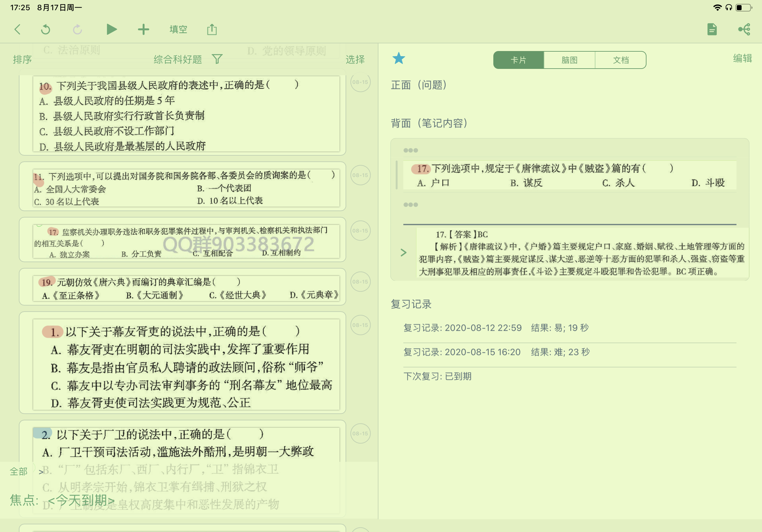Tap 编辑 to edit the card
This screenshot has height=532, width=762.
(x=743, y=58)
